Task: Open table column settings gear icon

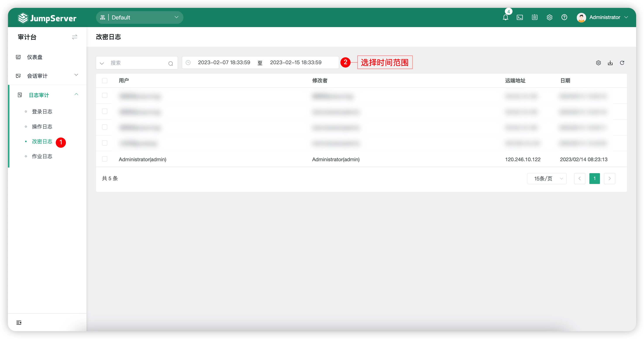Action: 598,63
